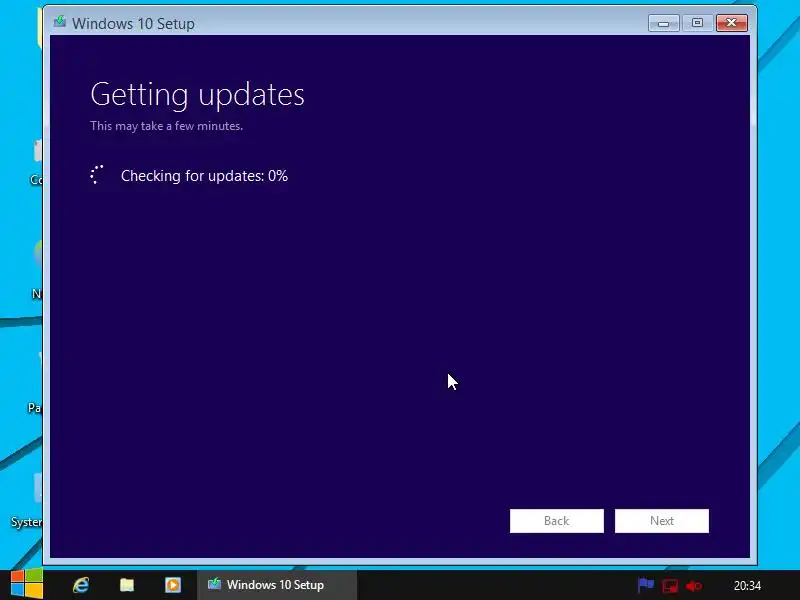Minimize the Windows 10 Setup window

click(x=663, y=23)
